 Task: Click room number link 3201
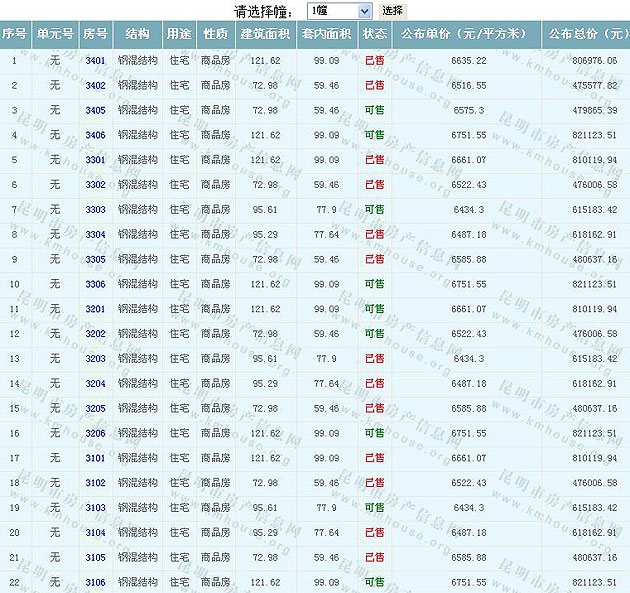(96, 309)
